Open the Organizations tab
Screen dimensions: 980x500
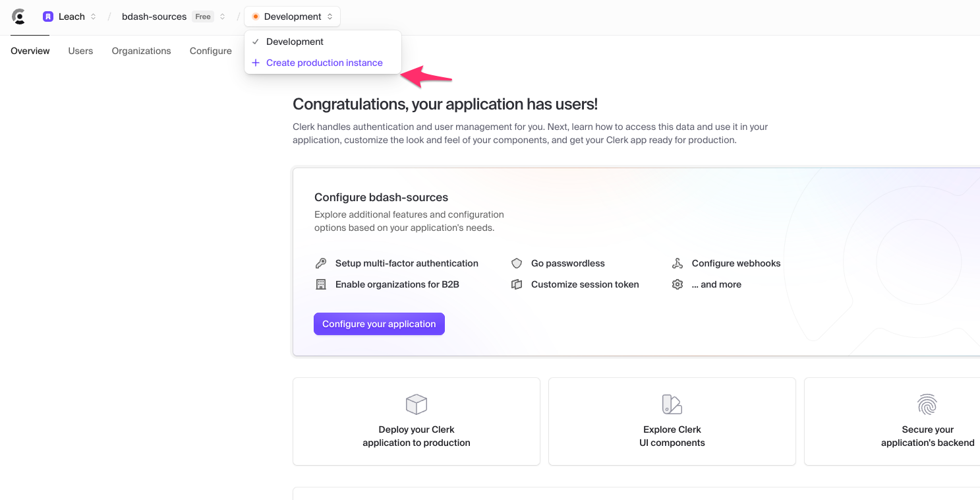141,51
